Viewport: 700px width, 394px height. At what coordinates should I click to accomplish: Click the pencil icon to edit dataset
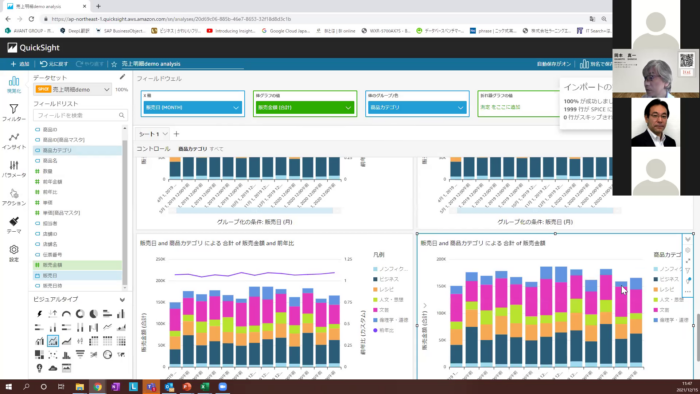tap(122, 77)
